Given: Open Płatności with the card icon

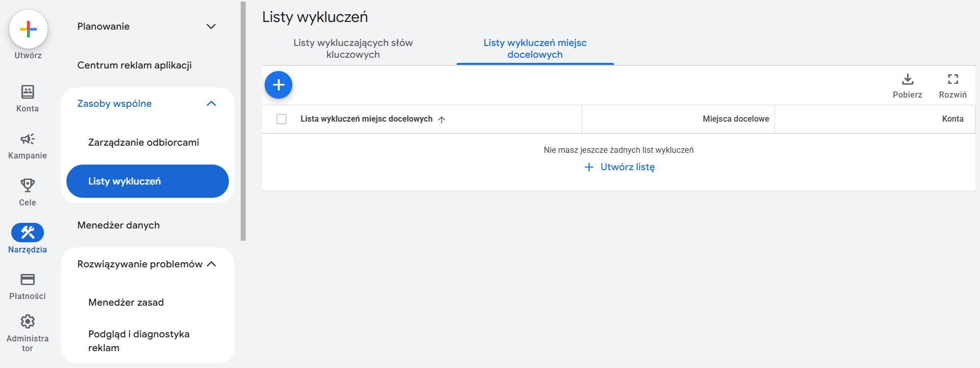Looking at the screenshot, I should click(x=28, y=280).
